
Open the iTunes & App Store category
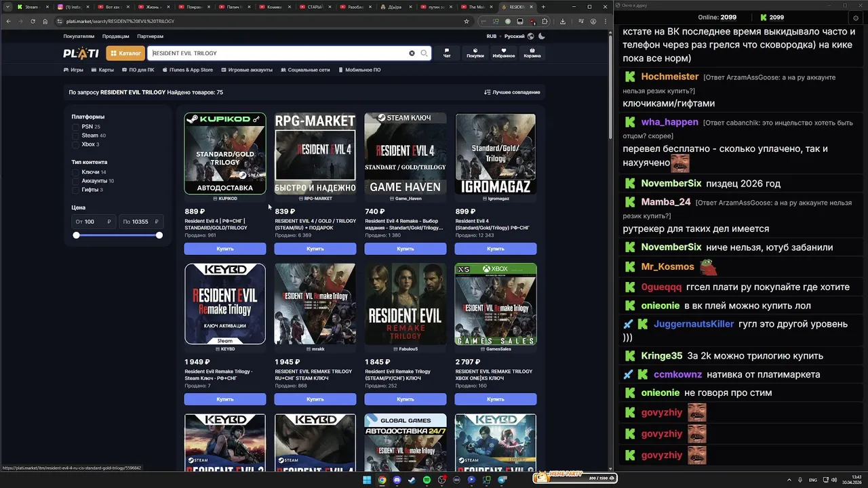click(x=187, y=70)
